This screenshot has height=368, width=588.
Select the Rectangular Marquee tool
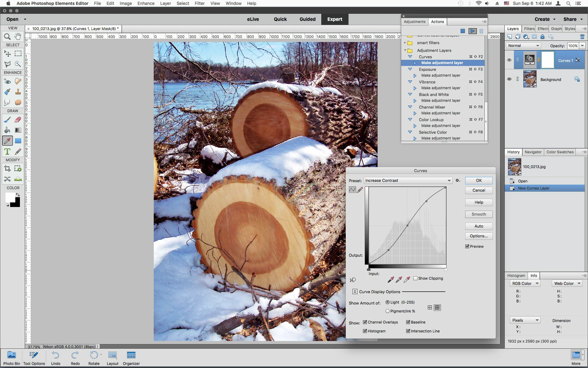point(18,54)
